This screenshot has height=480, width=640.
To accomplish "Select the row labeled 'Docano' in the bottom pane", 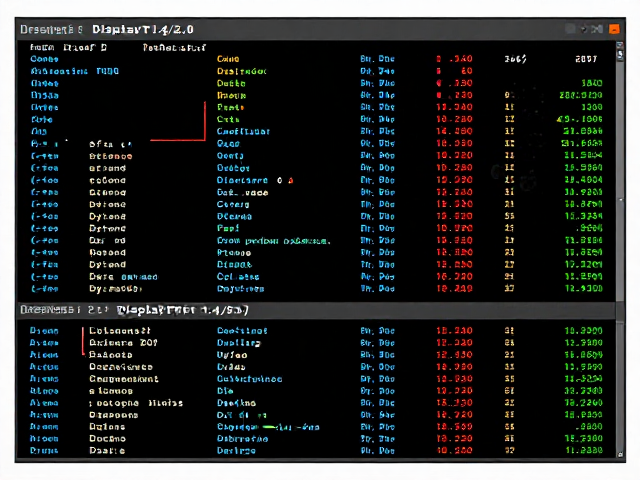I will point(316,439).
